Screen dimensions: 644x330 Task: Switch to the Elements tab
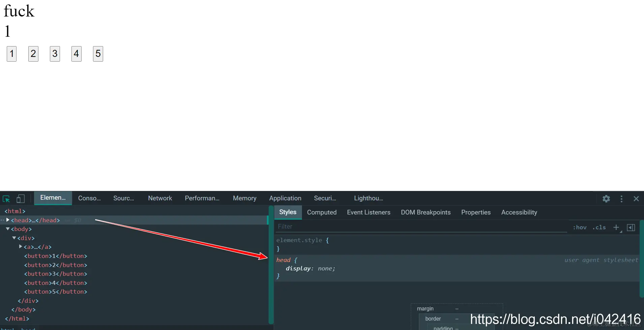coord(53,198)
